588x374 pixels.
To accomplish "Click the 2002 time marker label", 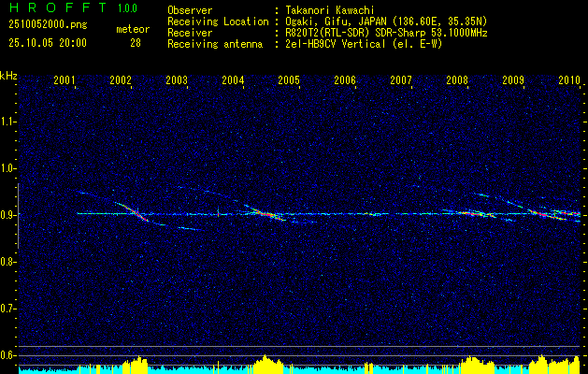I will (121, 79).
